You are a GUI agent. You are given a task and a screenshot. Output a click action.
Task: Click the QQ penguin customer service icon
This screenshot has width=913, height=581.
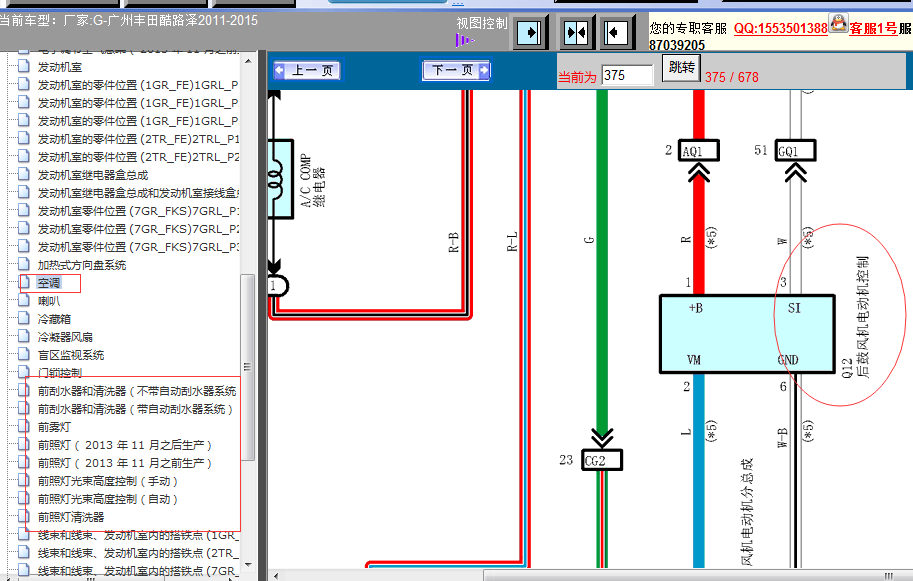pos(838,24)
